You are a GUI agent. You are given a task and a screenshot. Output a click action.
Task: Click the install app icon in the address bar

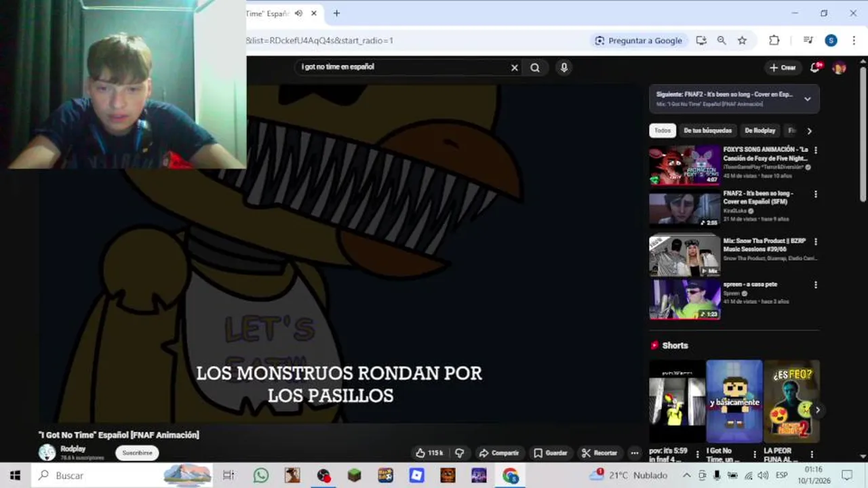pyautogui.click(x=701, y=41)
